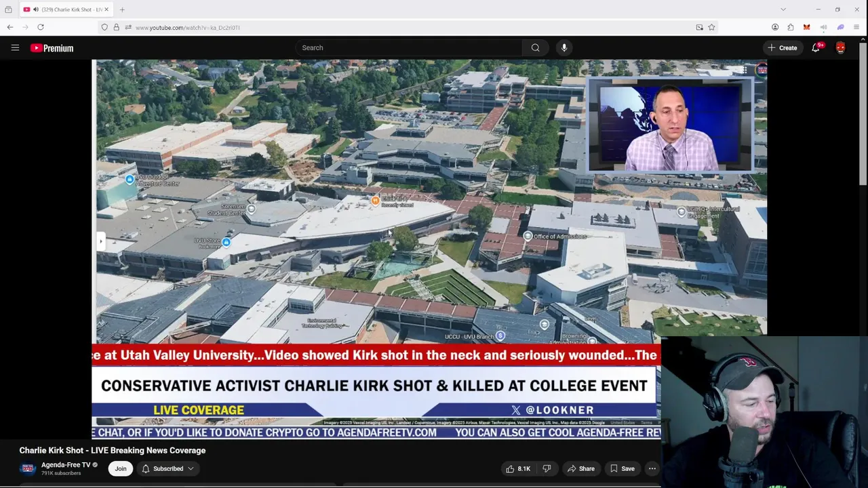
Task: Click the Join membership button
Action: coord(120,468)
